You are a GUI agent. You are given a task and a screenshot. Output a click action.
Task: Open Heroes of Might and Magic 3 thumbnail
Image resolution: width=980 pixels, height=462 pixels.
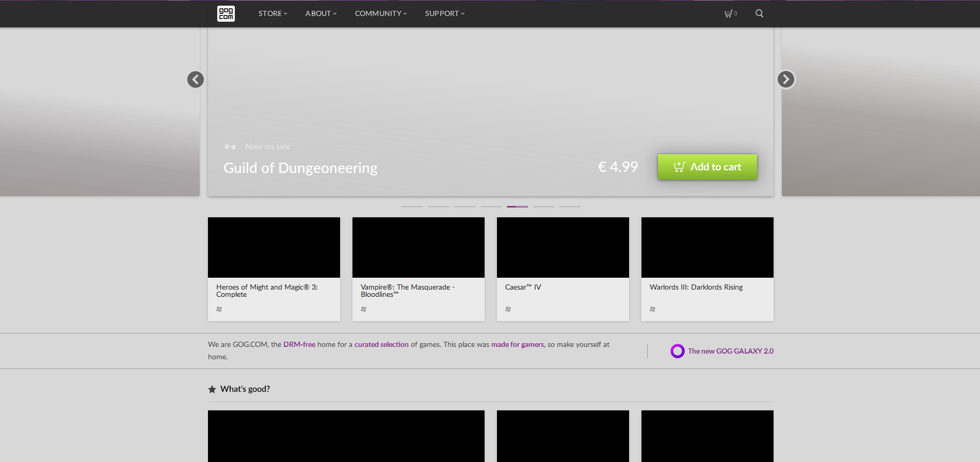pyautogui.click(x=274, y=247)
